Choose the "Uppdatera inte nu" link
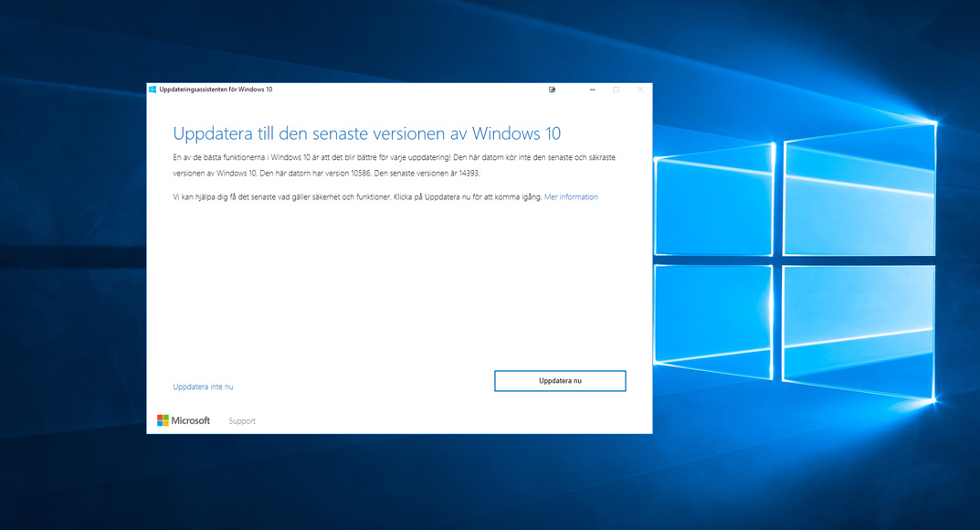Image resolution: width=980 pixels, height=530 pixels. 203,387
